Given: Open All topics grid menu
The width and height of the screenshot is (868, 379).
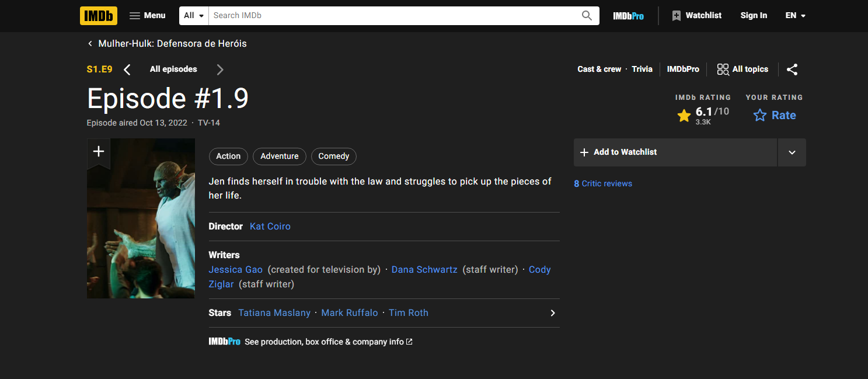Looking at the screenshot, I should tap(742, 69).
